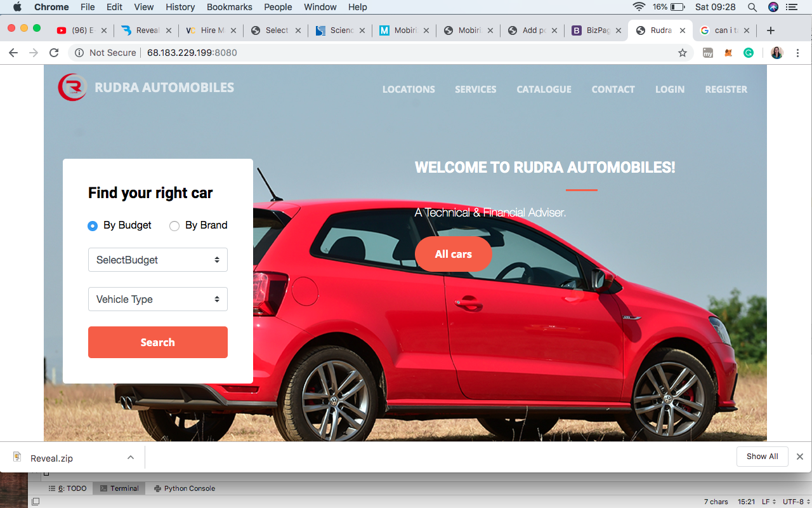Open the History menu
The height and width of the screenshot is (508, 812).
[x=180, y=7]
